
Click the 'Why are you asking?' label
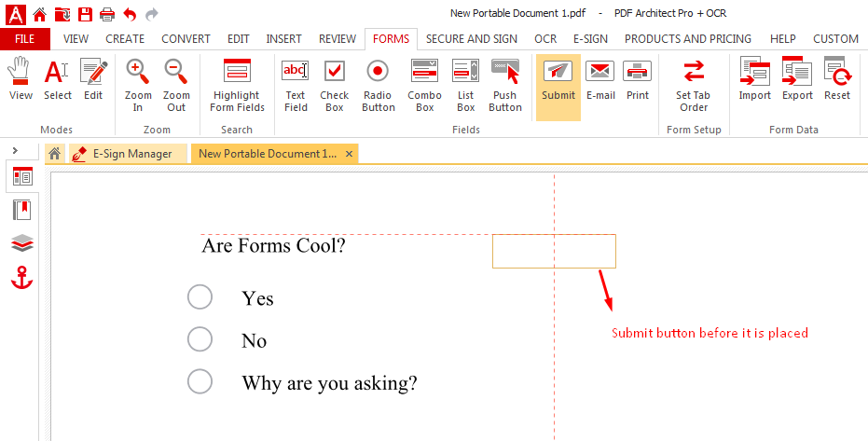pyautogui.click(x=329, y=383)
